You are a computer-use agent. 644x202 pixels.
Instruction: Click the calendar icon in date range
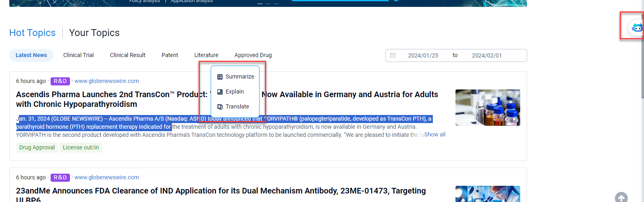392,55
